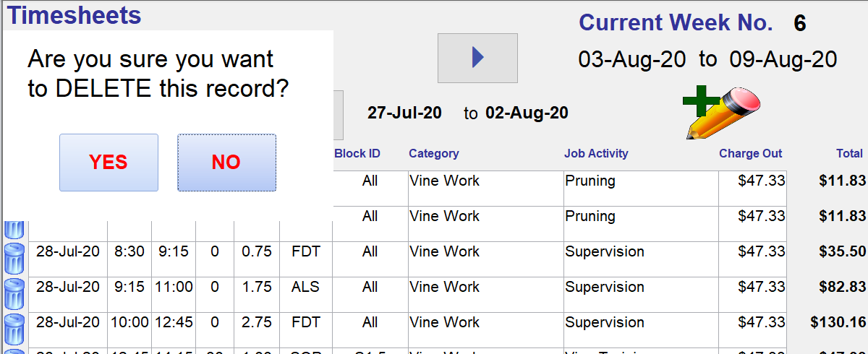Click trash bin for 10:00 to 12:45 row
Viewport: 868px width, 354px height.
[x=14, y=329]
